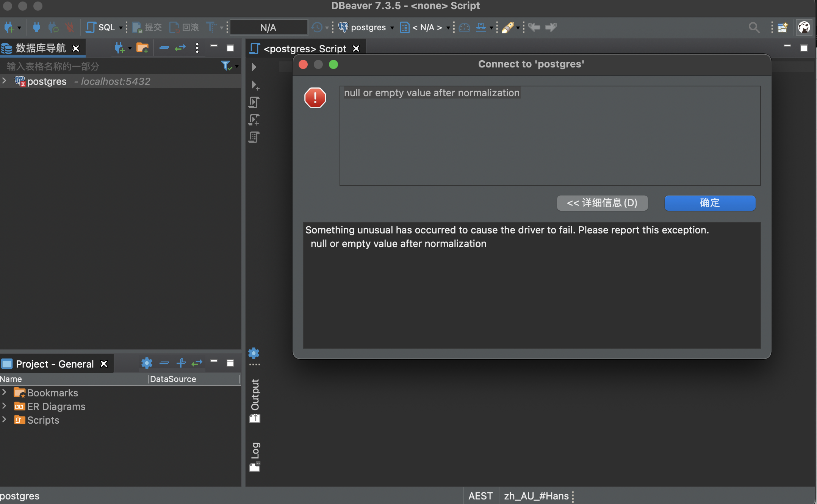Click the project panel settings gear icon
The image size is (817, 504).
click(147, 363)
